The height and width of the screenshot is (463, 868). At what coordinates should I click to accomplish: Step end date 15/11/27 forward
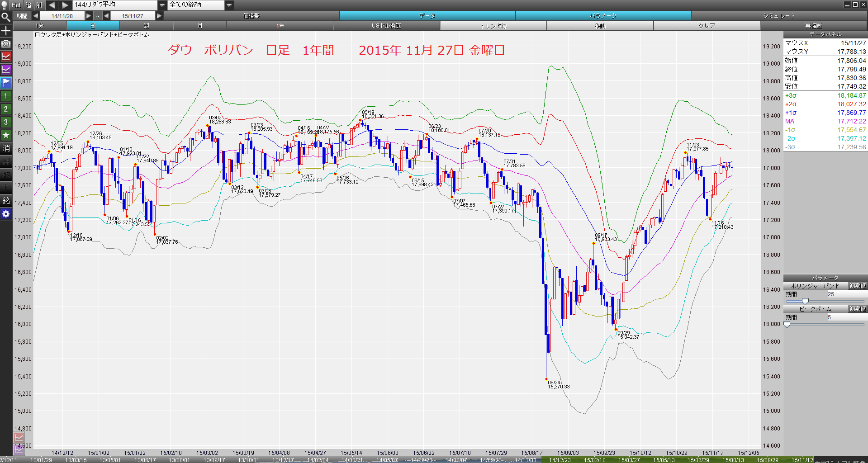(x=159, y=16)
